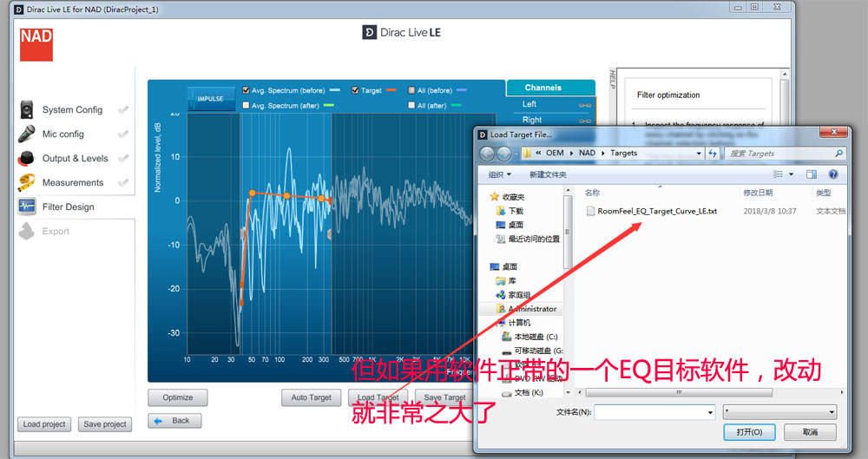Screen dimensions: 868x459
Task: Open System Config step in Dirac sidebar
Action: click(x=72, y=109)
